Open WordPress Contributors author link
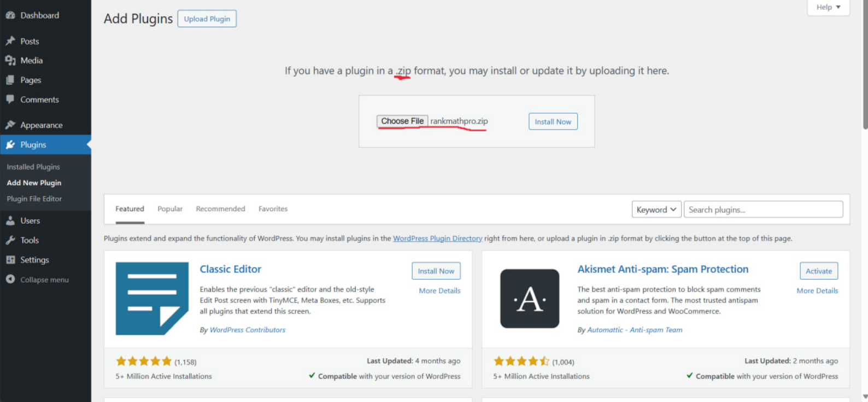 [x=248, y=330]
